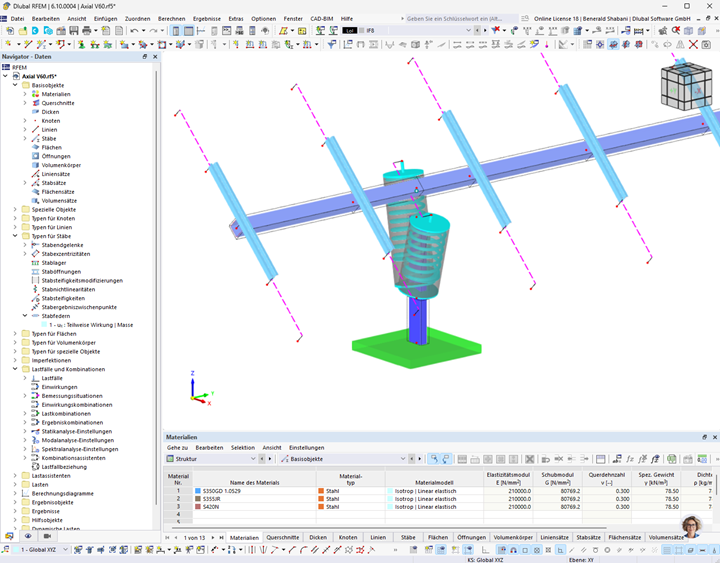Screen dimensions: 720x563
Task: Click the Print icon in the toolbar
Action: [x=86, y=31]
